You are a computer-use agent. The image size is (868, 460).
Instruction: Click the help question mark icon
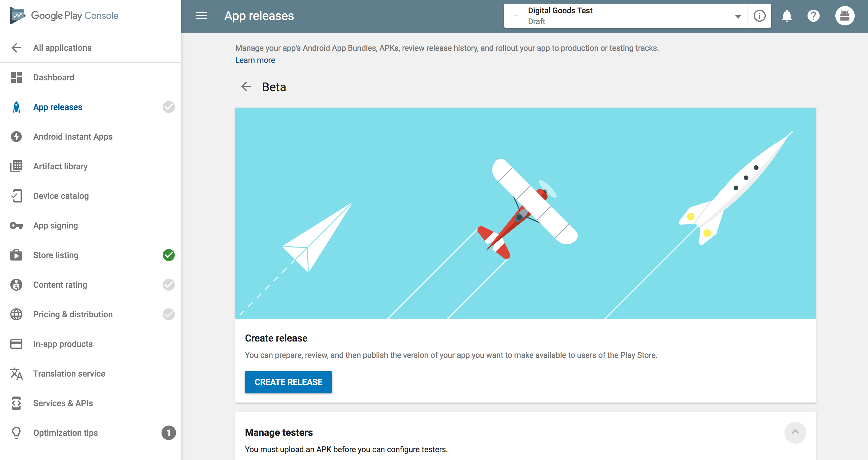(x=813, y=16)
